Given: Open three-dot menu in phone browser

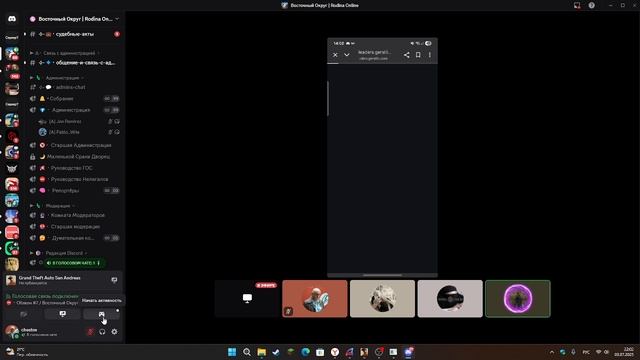Looking at the screenshot, I should (x=429, y=55).
